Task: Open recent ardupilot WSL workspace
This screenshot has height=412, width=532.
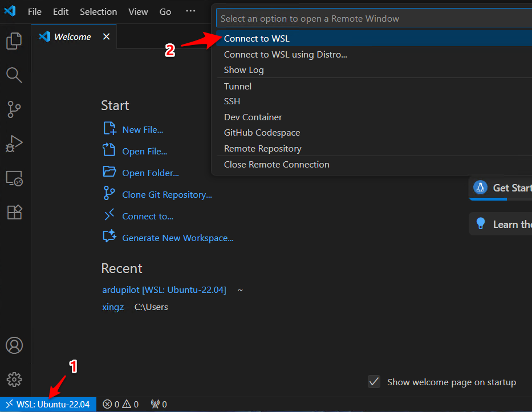Action: (164, 290)
